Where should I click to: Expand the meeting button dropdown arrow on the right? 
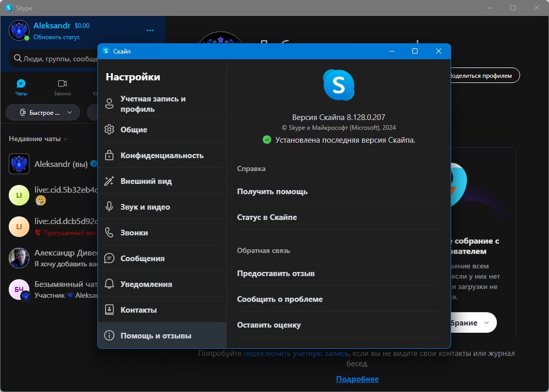pos(486,322)
